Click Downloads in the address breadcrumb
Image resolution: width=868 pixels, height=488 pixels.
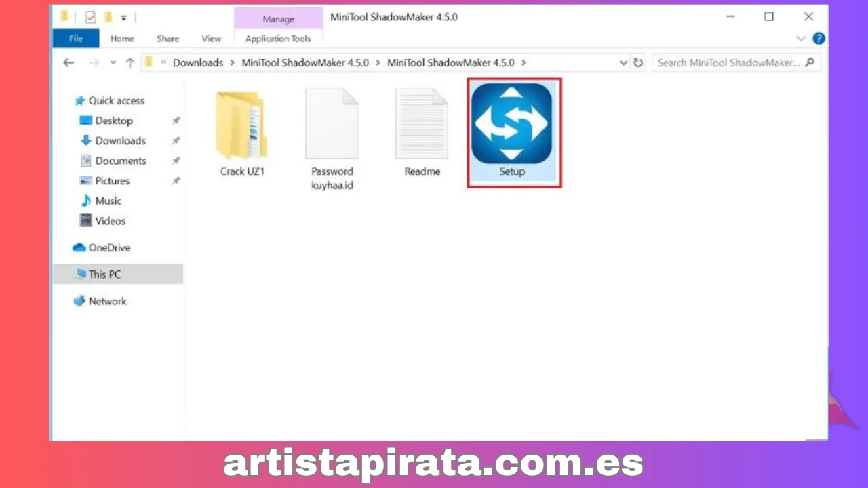198,62
